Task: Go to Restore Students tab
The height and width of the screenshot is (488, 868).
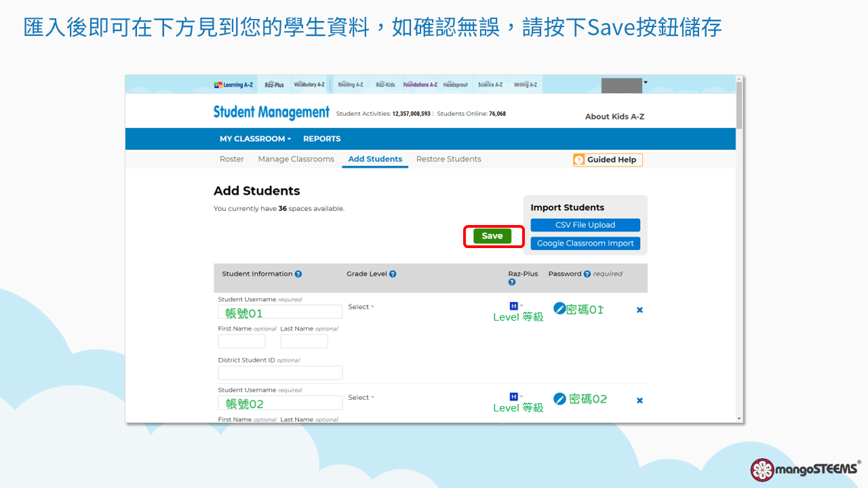Action: pyautogui.click(x=449, y=159)
